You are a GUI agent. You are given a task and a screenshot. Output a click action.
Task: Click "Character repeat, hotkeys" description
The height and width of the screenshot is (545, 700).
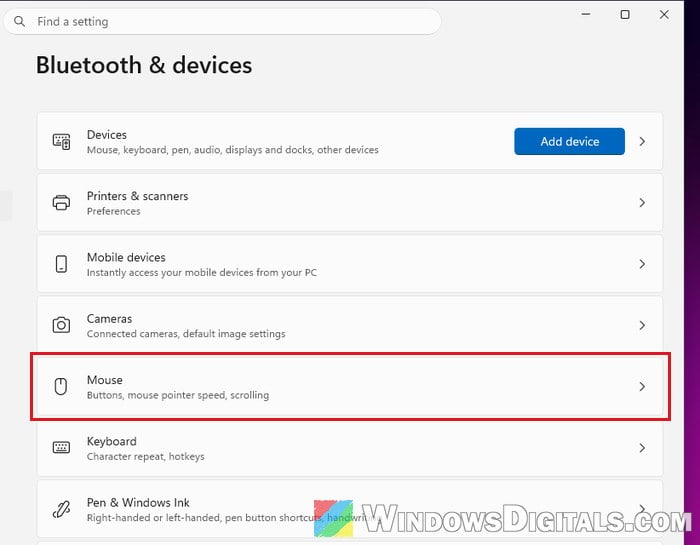coord(146,456)
